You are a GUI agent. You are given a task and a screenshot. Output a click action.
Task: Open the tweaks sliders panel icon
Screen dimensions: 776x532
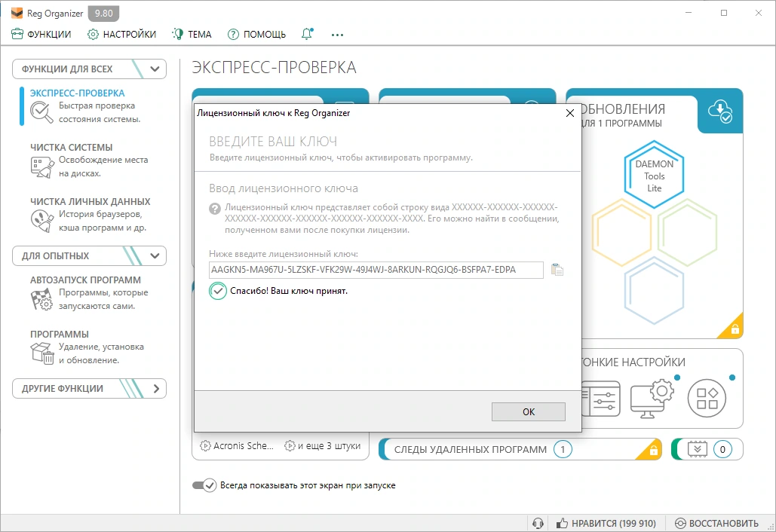tap(601, 398)
